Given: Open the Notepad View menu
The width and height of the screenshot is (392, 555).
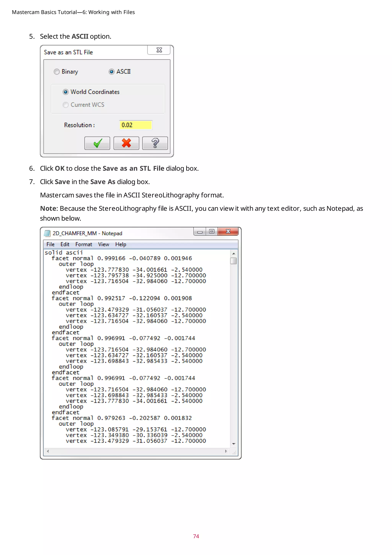Looking at the screenshot, I should (x=104, y=244).
